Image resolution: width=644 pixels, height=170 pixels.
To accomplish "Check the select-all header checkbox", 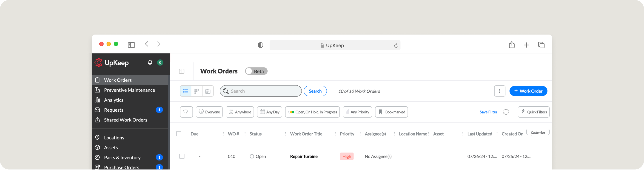I will pos(179,134).
